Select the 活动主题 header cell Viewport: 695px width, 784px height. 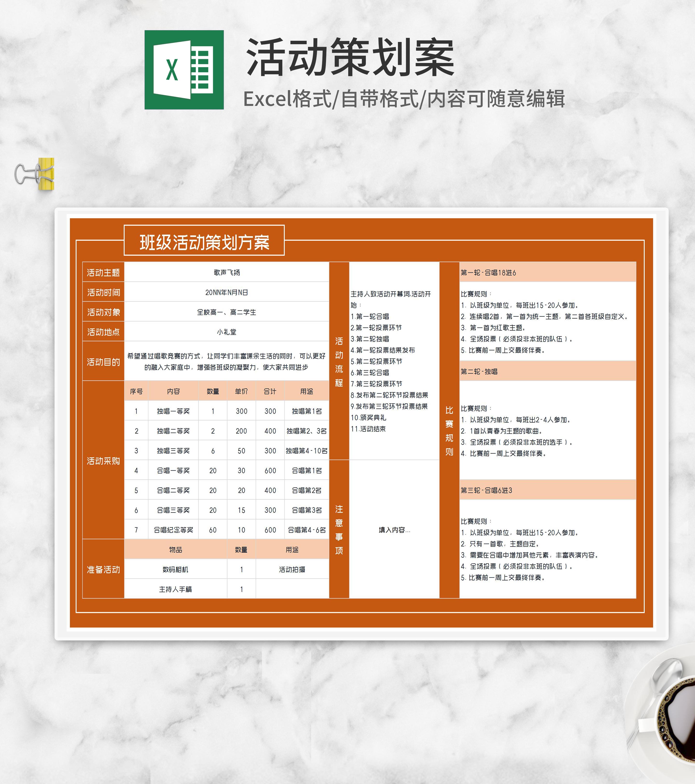pos(103,272)
